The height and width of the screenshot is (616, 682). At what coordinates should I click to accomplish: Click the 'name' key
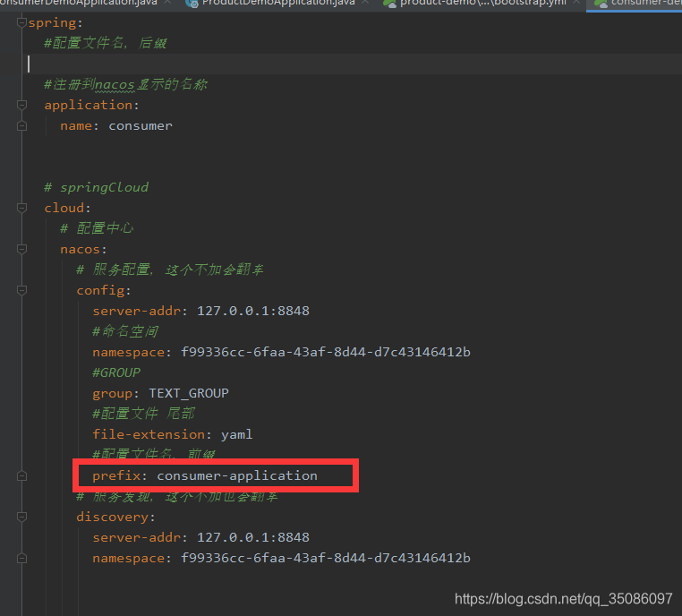point(76,126)
